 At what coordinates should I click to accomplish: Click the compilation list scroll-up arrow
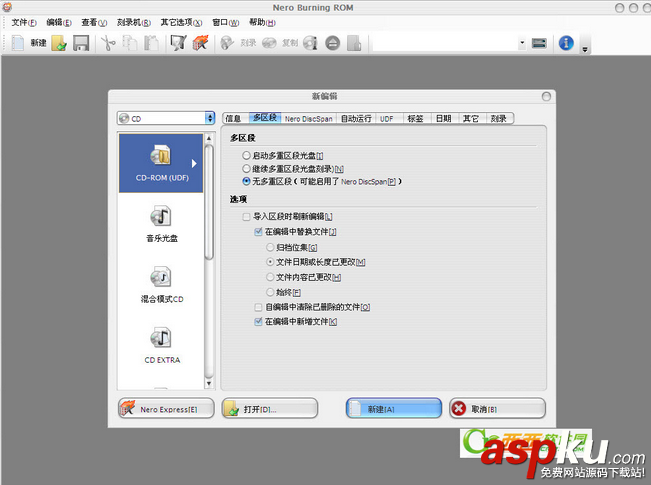[x=209, y=138]
